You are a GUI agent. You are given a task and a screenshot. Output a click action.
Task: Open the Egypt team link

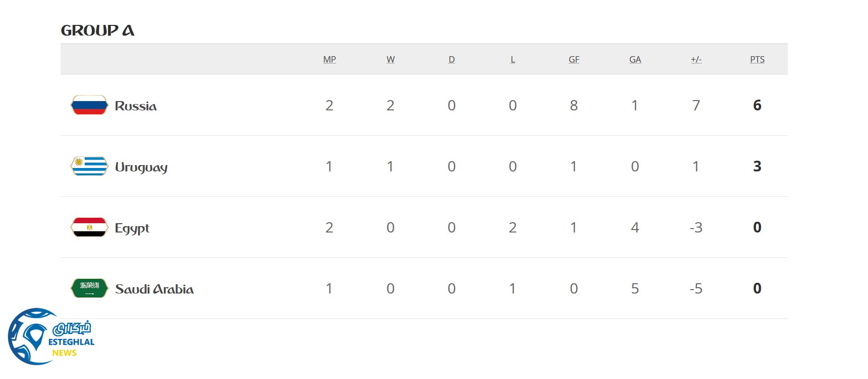point(132,228)
